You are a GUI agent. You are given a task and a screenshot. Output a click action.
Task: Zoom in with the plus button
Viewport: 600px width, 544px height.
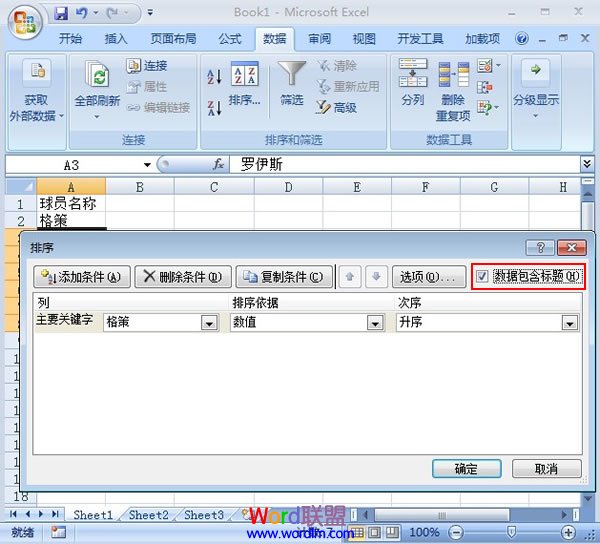tap(568, 532)
